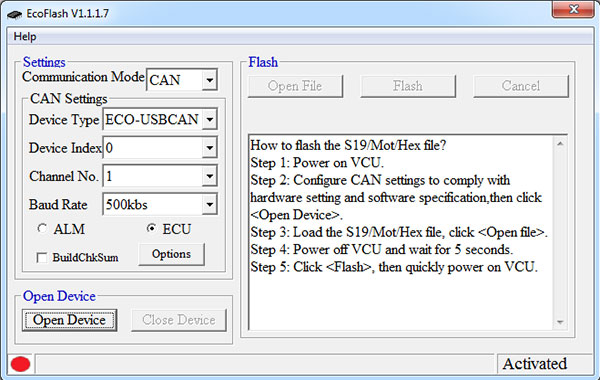Expand the Device Index dropdown arrow
This screenshot has height=380, width=600.
click(x=209, y=148)
